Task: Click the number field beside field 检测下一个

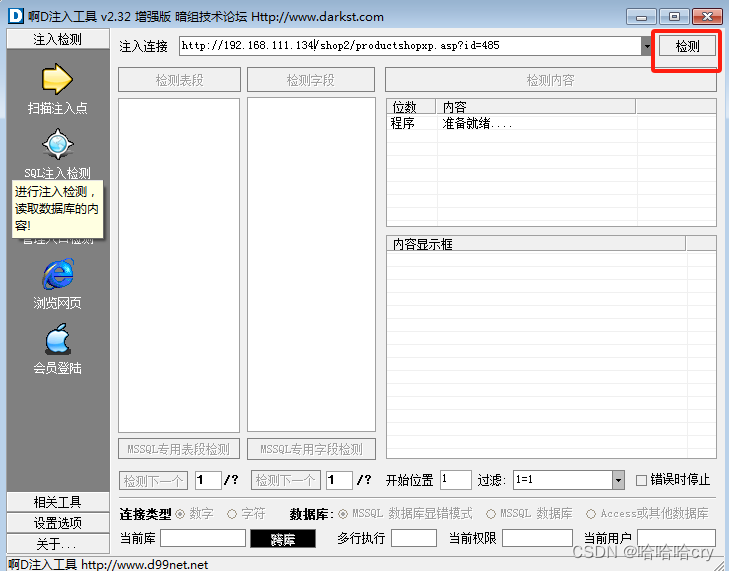Action: [x=339, y=480]
